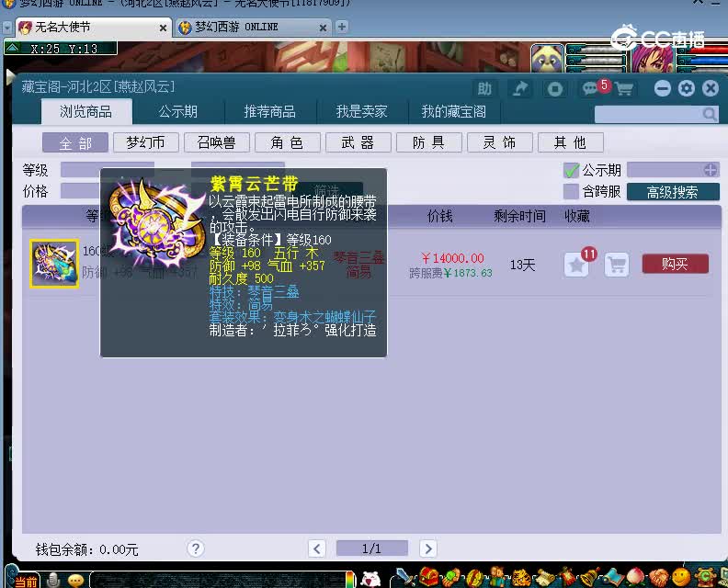
Task: Click the peach icon in bottom toolbar
Action: tap(635, 578)
